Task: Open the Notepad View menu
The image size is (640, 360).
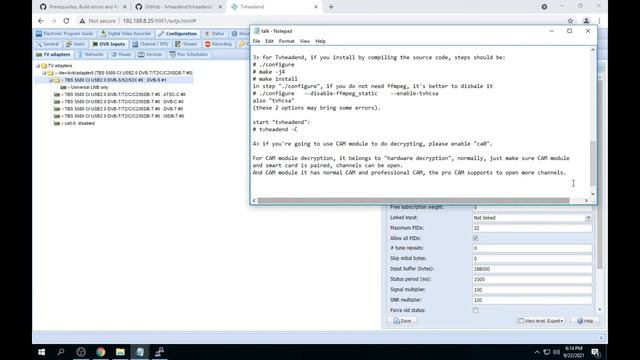Action: tap(305, 41)
